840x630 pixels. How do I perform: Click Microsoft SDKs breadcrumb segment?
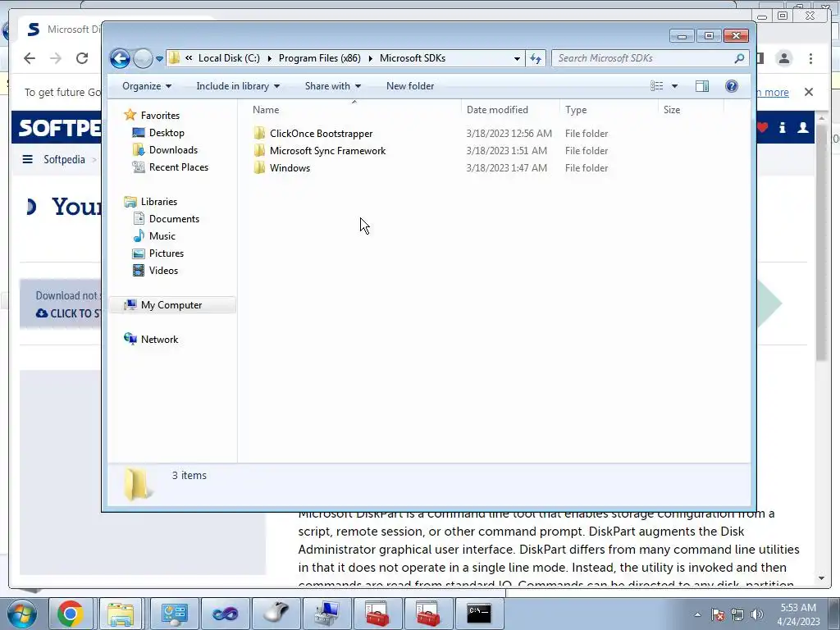point(413,58)
